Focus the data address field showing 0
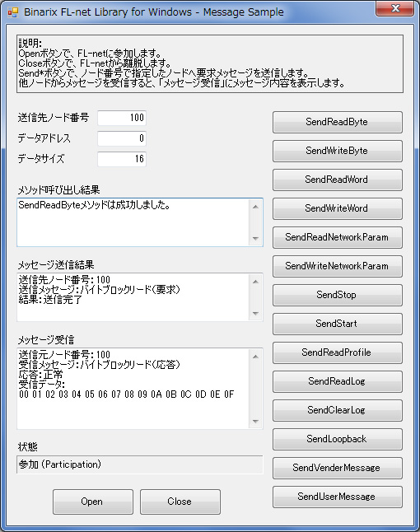 122,138
